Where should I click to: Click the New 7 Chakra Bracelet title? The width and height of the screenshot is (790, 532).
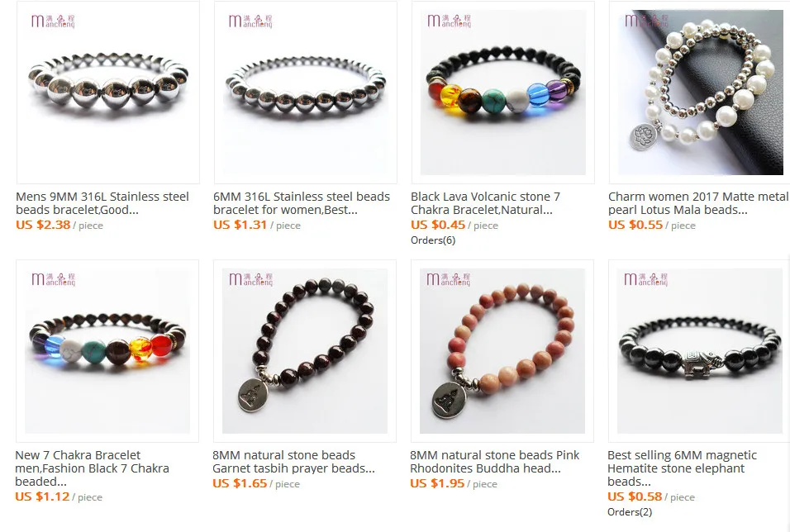tap(93, 468)
